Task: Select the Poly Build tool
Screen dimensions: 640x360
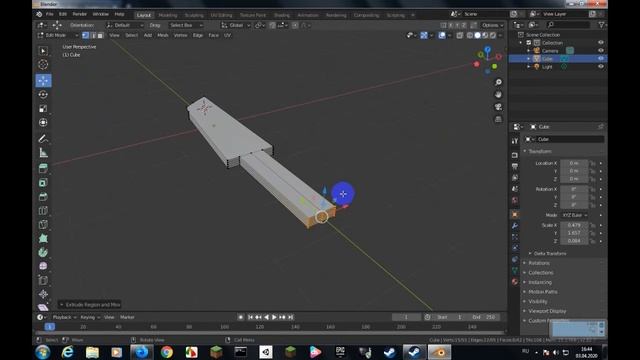Action: pyautogui.click(x=43, y=238)
